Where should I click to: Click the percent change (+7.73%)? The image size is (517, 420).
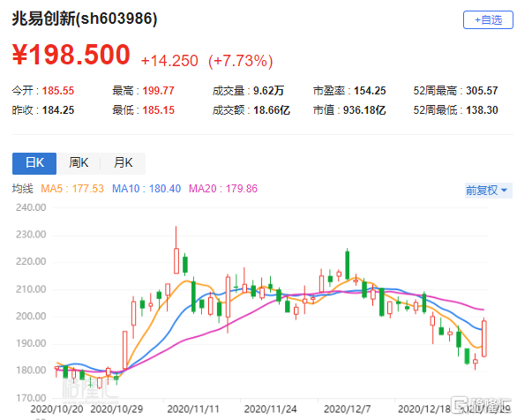(x=241, y=61)
